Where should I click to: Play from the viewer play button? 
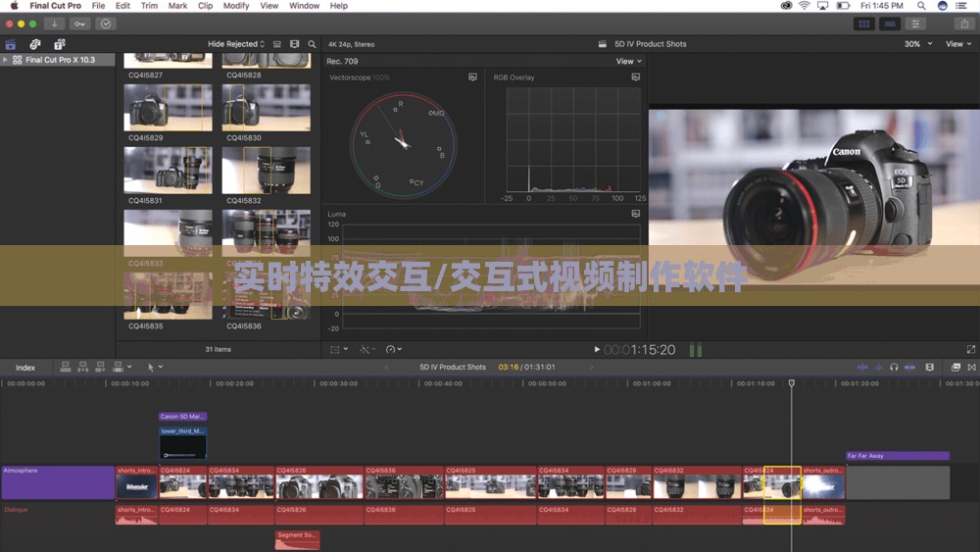(x=597, y=349)
